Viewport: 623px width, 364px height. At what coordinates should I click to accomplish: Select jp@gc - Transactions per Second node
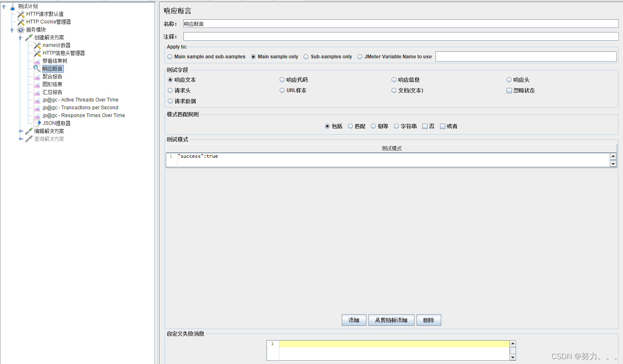80,108
